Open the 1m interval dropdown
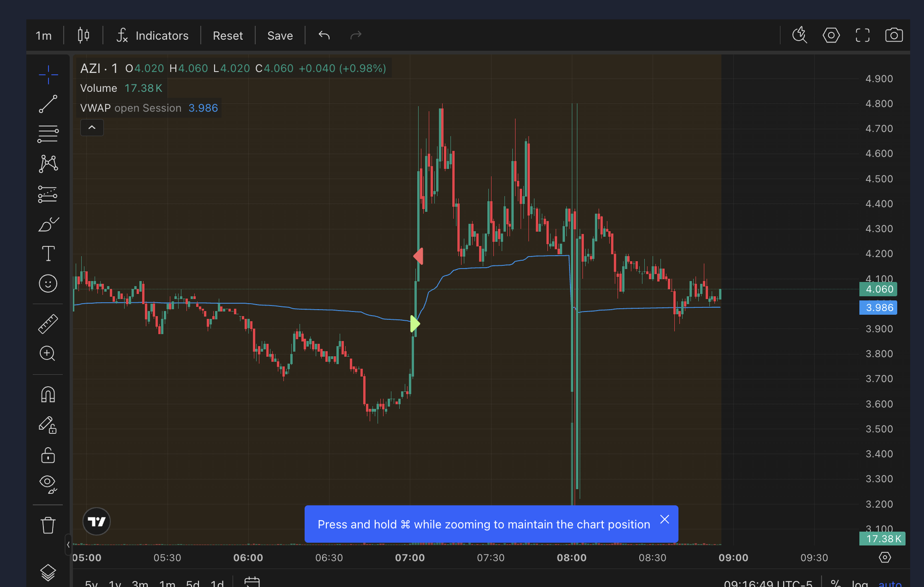Screen dimensions: 924x587 click(x=44, y=36)
